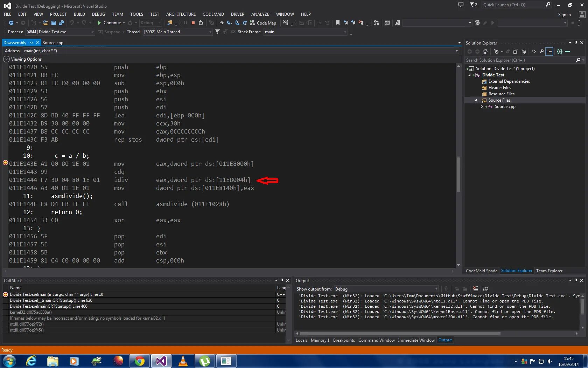Viewport: 588px width, 368px height.
Task: Switch to the Immediate Window tab
Action: pyautogui.click(x=416, y=340)
